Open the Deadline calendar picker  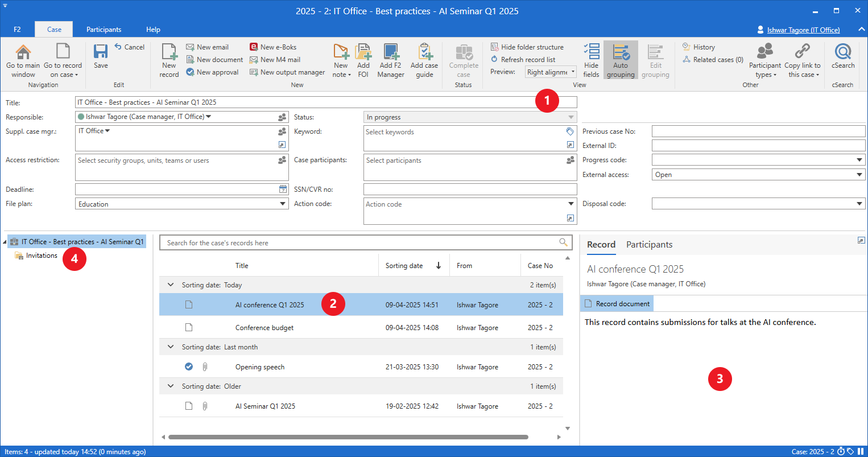[x=283, y=190]
